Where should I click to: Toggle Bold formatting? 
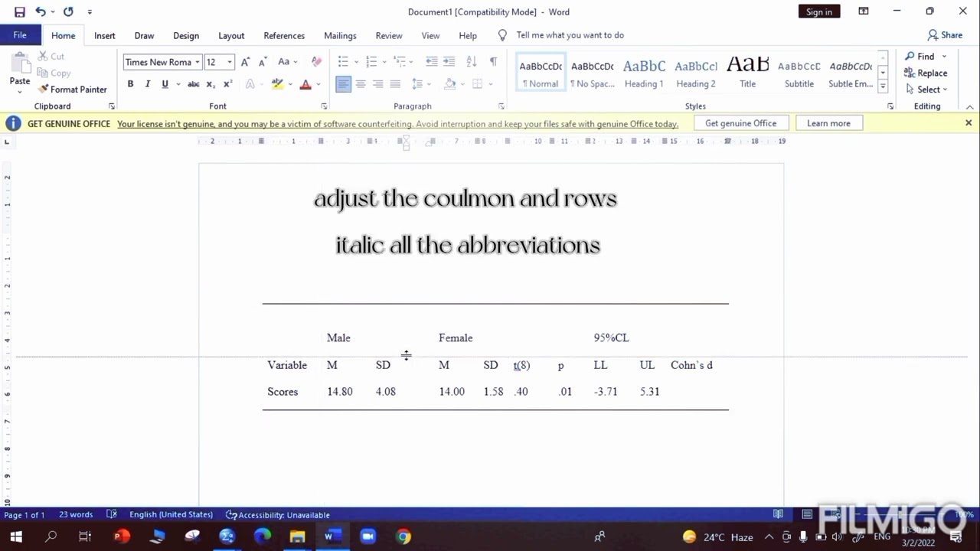click(130, 83)
